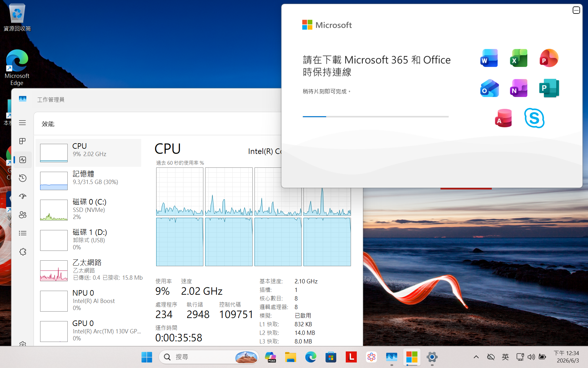Click the PowerPoint icon in Office installer

click(548, 58)
